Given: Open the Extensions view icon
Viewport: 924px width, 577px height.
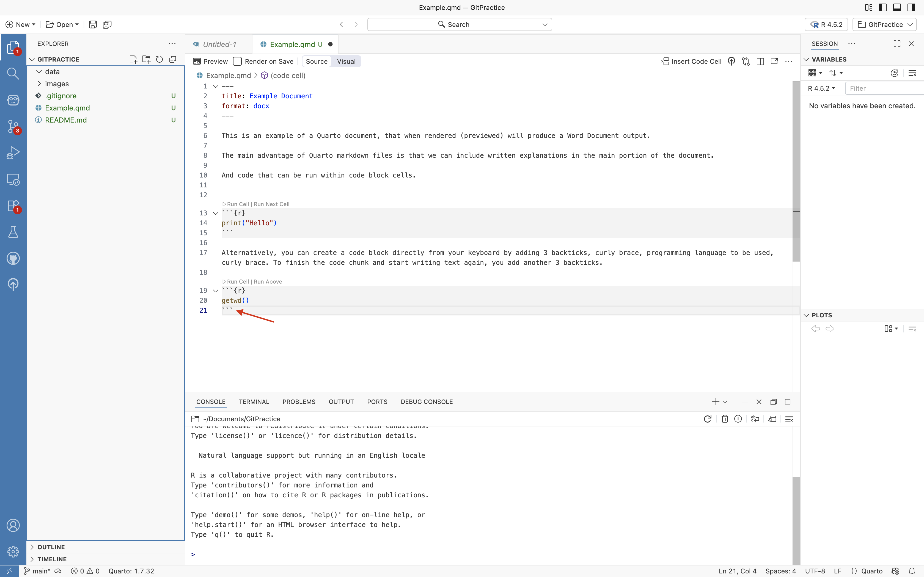Looking at the screenshot, I should point(13,206).
